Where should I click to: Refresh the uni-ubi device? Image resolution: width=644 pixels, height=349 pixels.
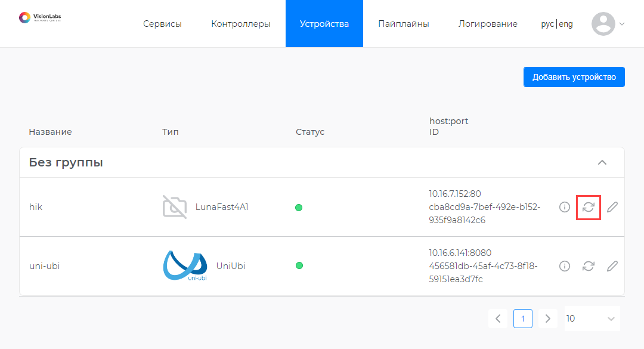[589, 267]
